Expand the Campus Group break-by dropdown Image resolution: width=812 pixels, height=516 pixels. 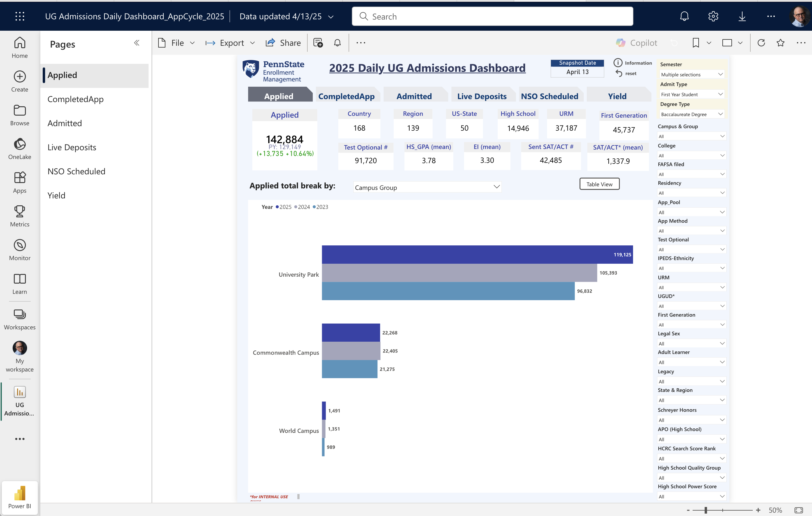[x=427, y=187]
